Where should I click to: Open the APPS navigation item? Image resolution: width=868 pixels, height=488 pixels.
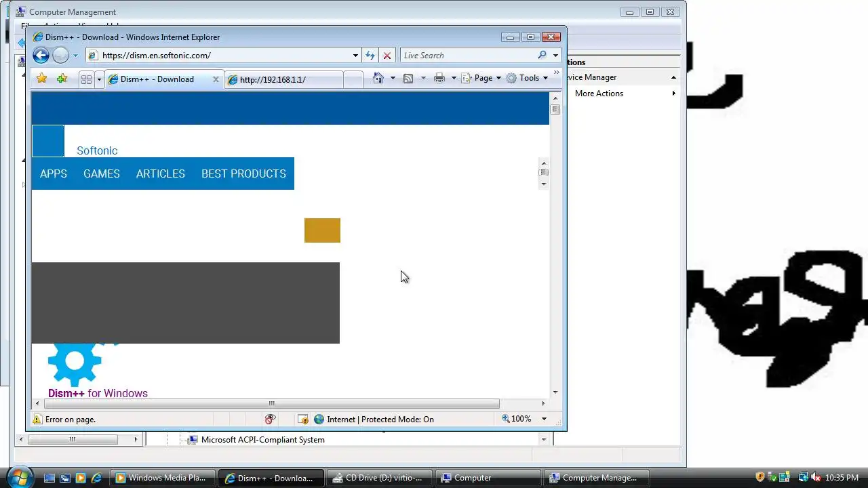click(54, 174)
